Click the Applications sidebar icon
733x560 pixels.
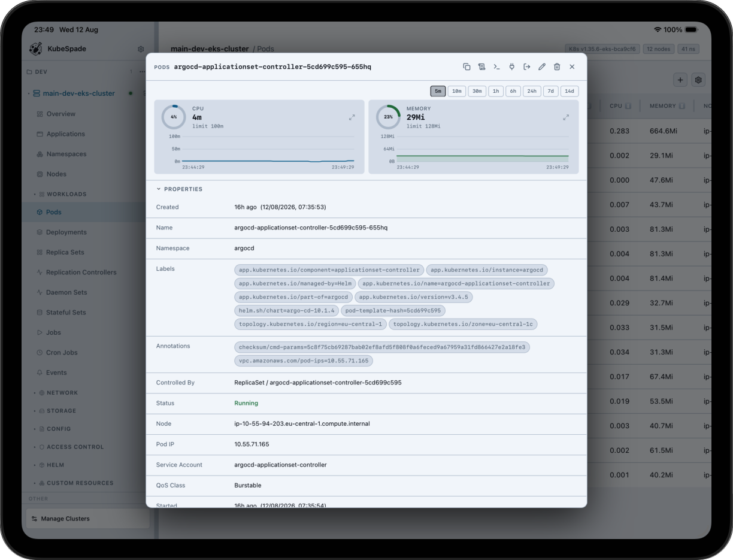40,134
